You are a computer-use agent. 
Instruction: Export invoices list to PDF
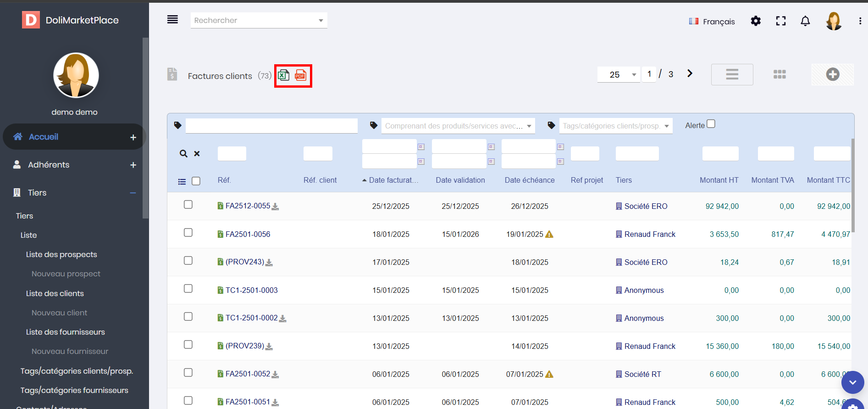(x=300, y=75)
